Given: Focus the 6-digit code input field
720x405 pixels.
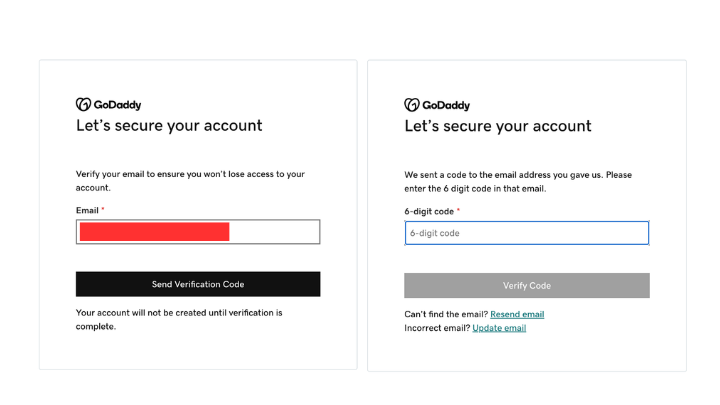Looking at the screenshot, I should pos(527,233).
